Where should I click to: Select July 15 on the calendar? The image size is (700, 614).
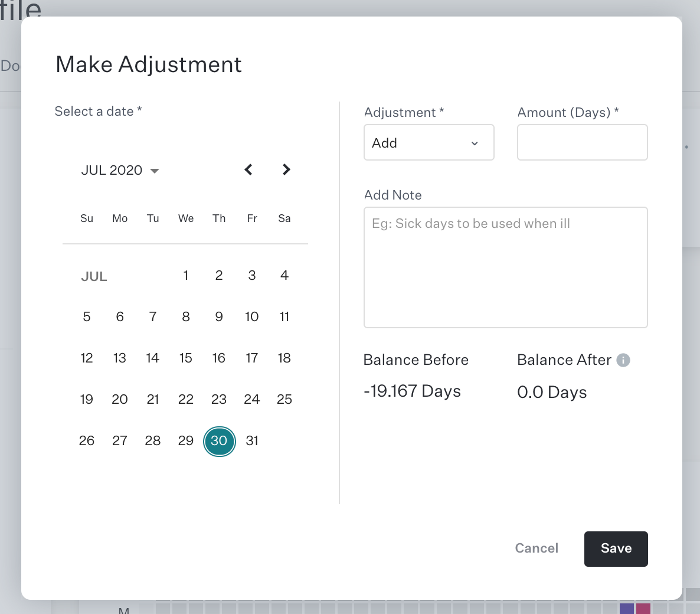(186, 358)
